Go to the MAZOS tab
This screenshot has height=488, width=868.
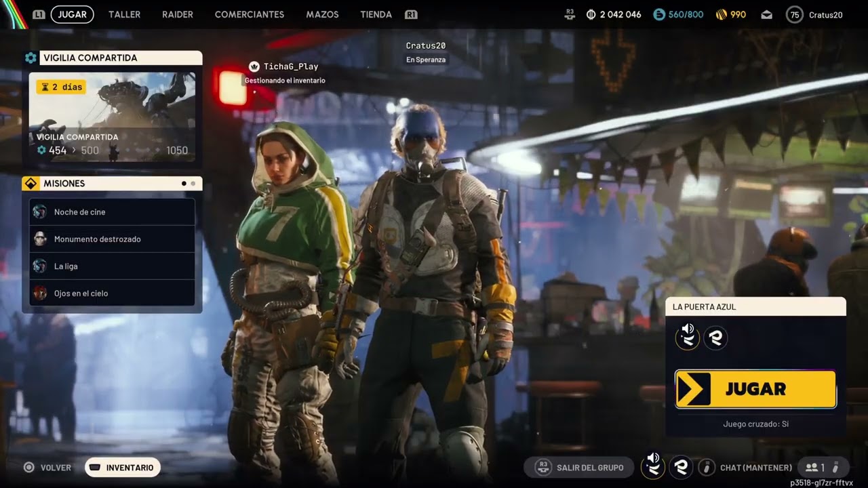322,14
